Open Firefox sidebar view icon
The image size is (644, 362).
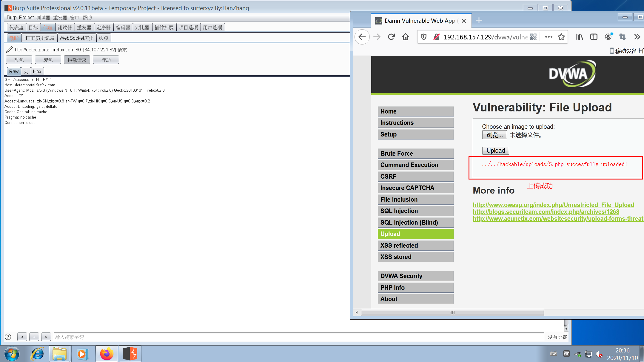(x=594, y=37)
